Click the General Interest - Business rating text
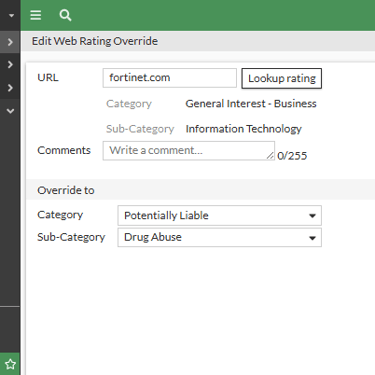Screen dimensions: 375x375 251,104
